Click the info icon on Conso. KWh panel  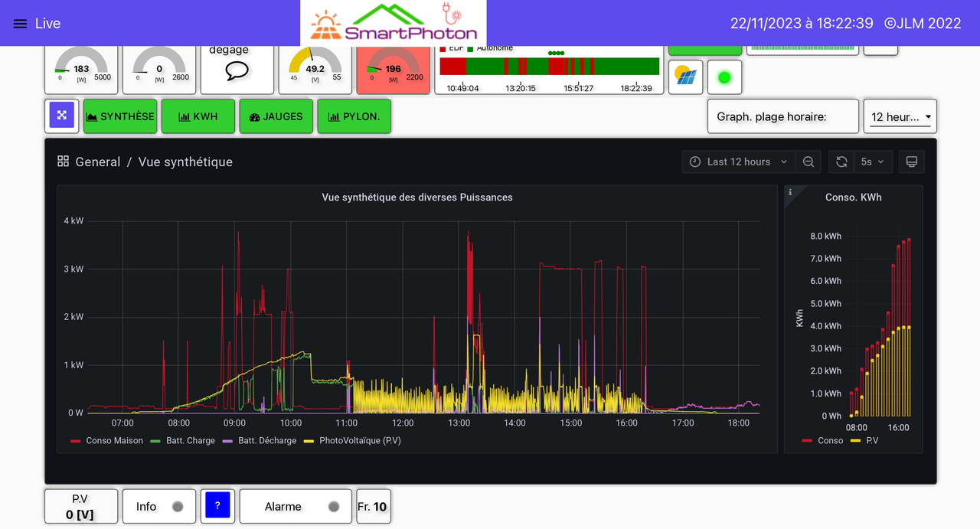790,192
